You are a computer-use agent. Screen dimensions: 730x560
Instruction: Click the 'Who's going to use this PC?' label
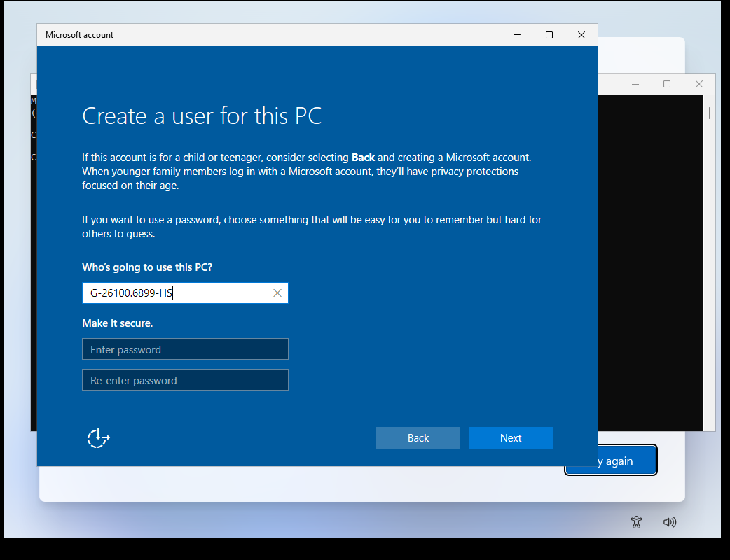pyautogui.click(x=147, y=267)
